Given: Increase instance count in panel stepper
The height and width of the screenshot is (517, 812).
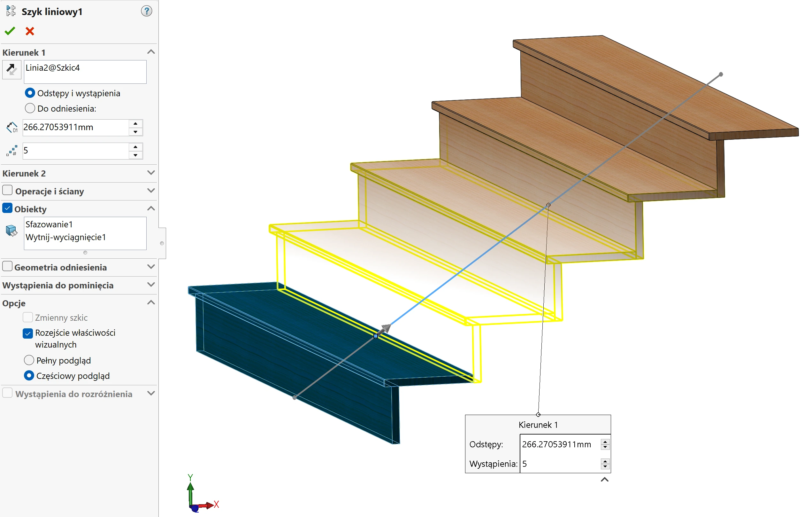Looking at the screenshot, I should pyautogui.click(x=135, y=147).
